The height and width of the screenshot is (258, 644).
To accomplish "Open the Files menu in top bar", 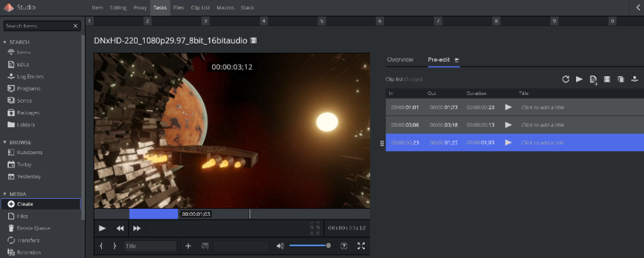I will pyautogui.click(x=179, y=8).
